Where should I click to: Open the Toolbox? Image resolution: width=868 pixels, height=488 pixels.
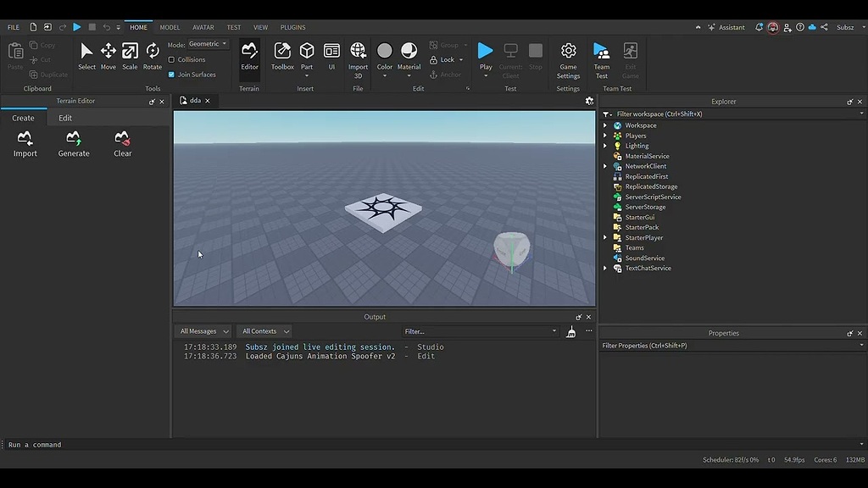(282, 57)
